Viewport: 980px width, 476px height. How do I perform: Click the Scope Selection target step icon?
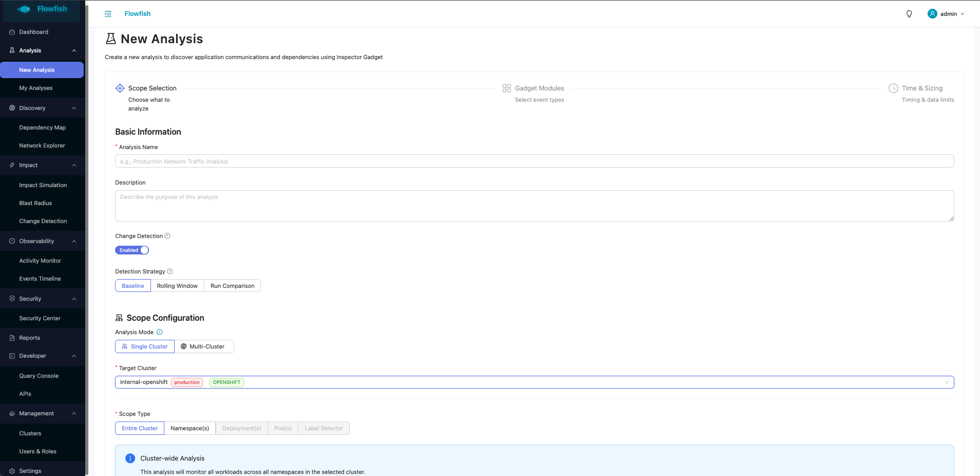coord(120,88)
